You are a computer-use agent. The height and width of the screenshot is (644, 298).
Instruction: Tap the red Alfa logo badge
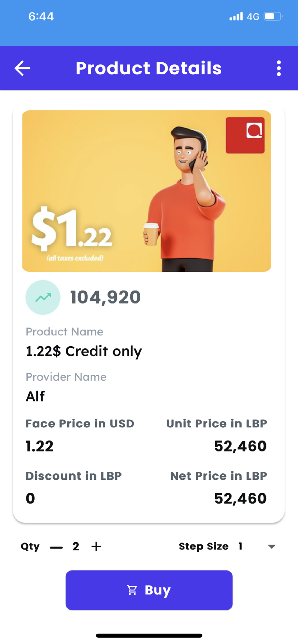(245, 135)
